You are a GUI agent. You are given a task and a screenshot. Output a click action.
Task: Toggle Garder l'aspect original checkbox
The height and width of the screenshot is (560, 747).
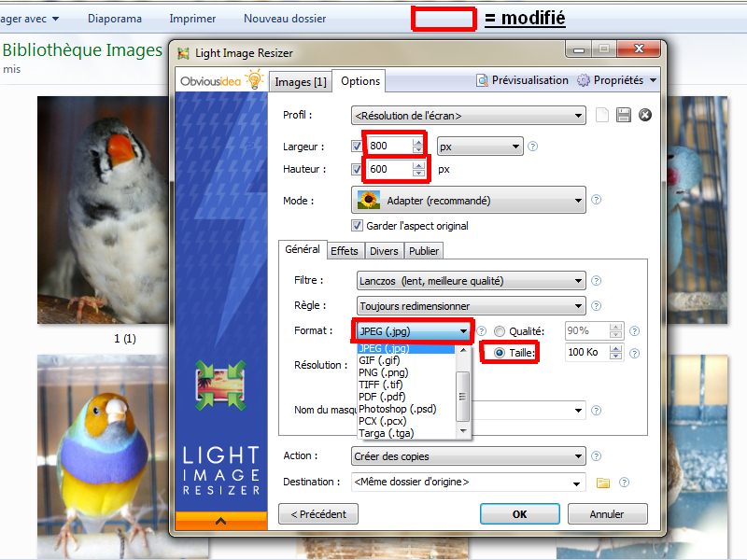357,226
